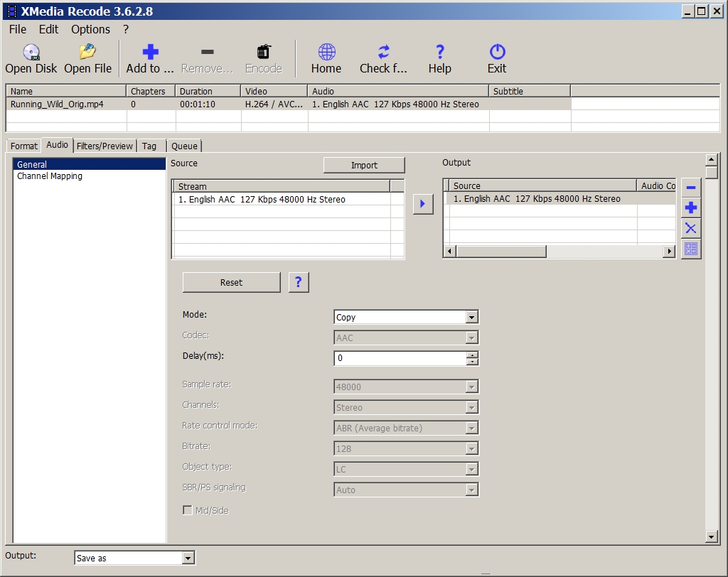Switch to the Filters/Preview tab

105,146
